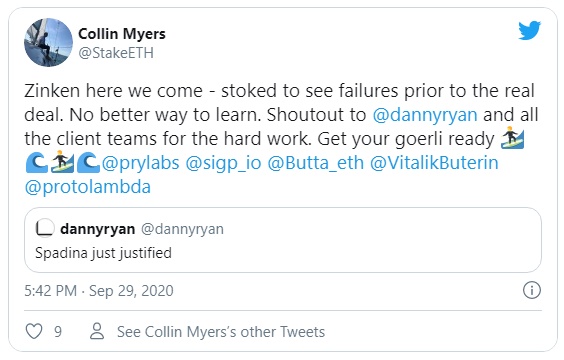Screen dimensions: 564x360
Task: Open the tweet info circle icon
Action: pos(532,290)
